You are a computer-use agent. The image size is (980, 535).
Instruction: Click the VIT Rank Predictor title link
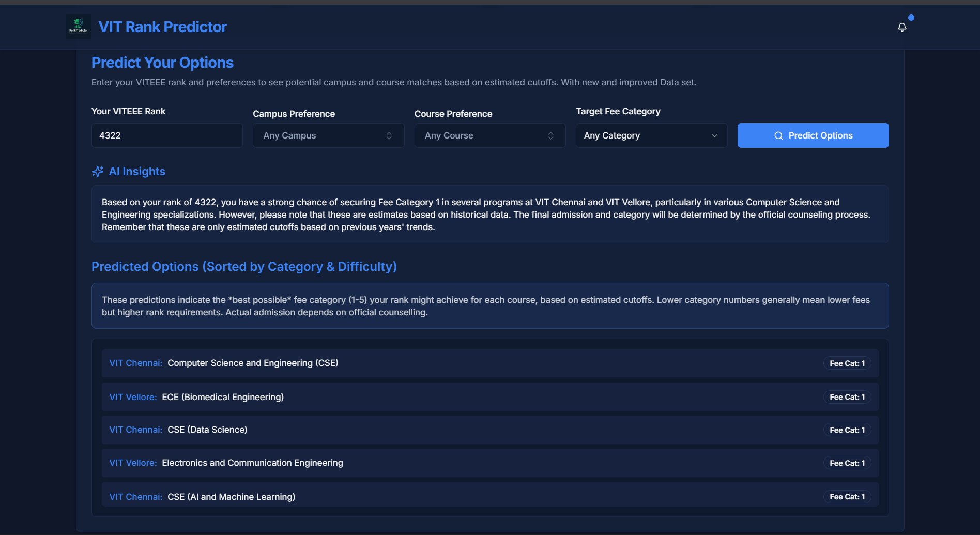tap(162, 27)
